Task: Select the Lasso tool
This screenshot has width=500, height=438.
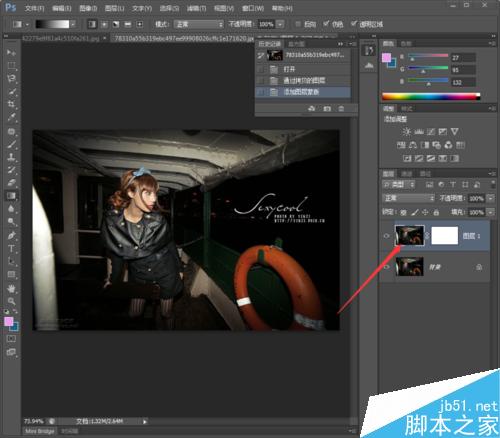Action: (x=11, y=79)
